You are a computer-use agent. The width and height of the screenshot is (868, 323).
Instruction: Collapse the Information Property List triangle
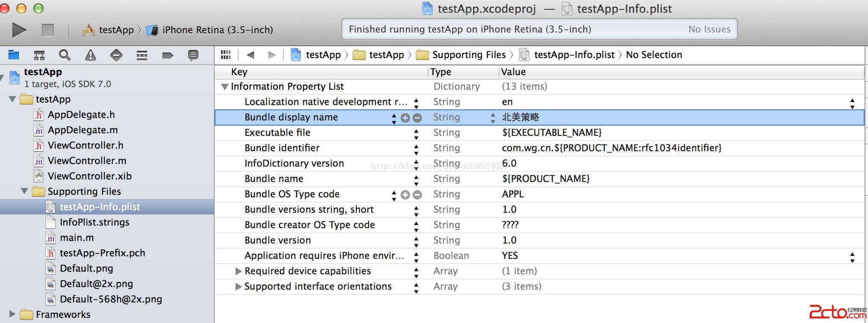pyautogui.click(x=224, y=87)
